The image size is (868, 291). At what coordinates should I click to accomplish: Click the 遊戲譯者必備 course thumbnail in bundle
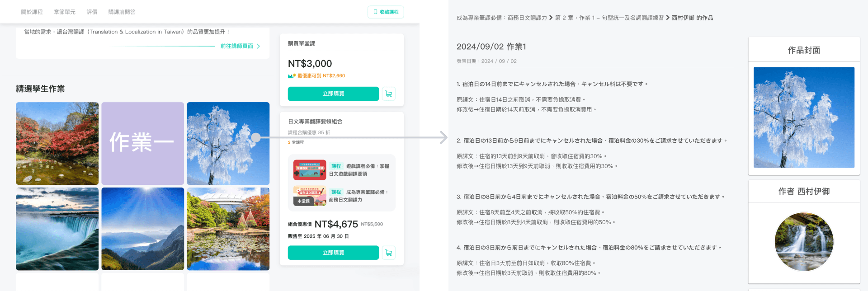310,170
